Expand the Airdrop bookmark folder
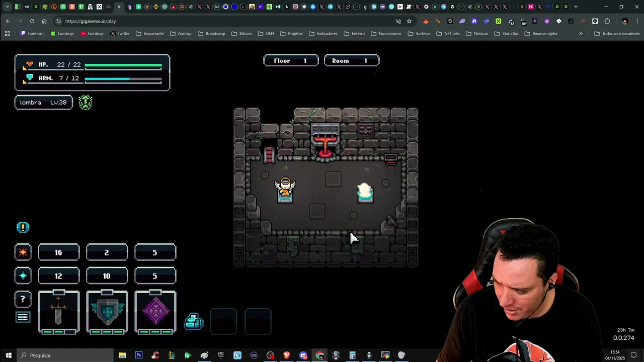 tap(181, 34)
